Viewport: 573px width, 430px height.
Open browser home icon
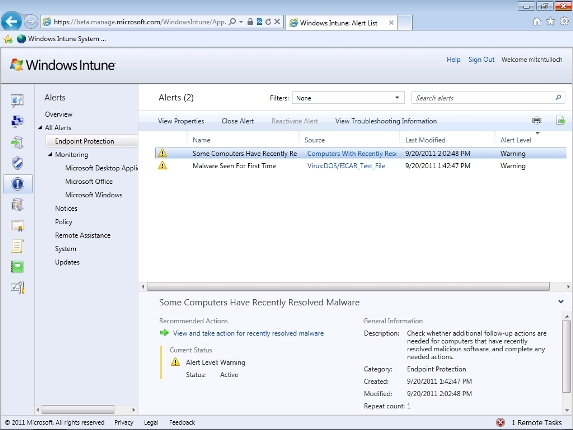click(x=536, y=22)
